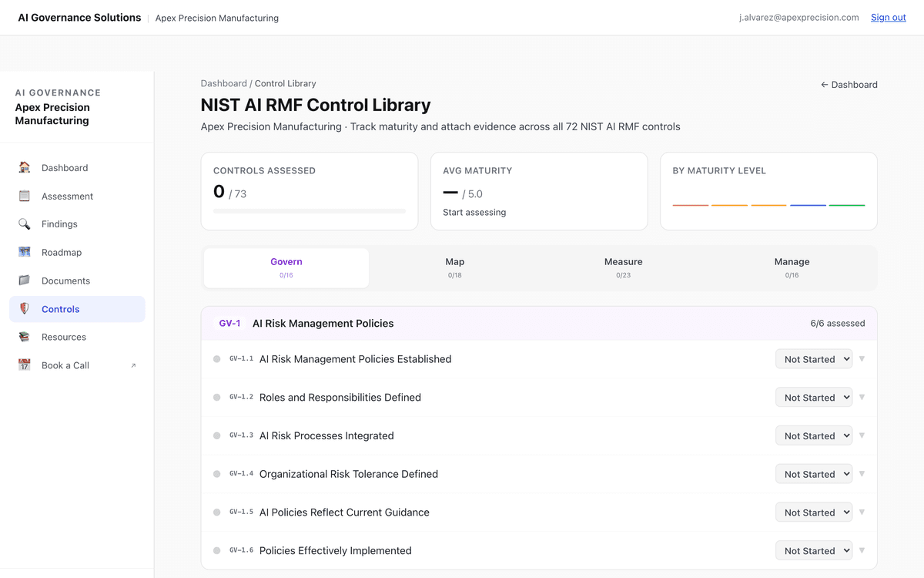
Task: Open Resources in the sidebar
Action: pyautogui.click(x=77, y=337)
